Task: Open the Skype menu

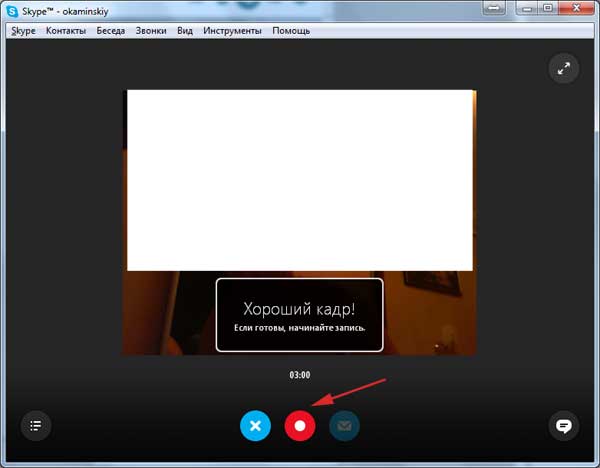Action: (22, 31)
